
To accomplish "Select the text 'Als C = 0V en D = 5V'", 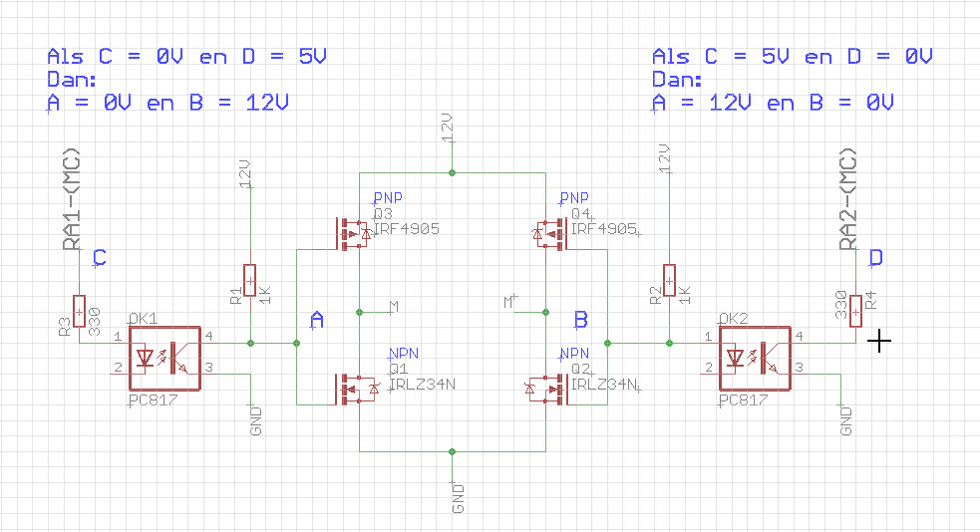I will [186, 56].
